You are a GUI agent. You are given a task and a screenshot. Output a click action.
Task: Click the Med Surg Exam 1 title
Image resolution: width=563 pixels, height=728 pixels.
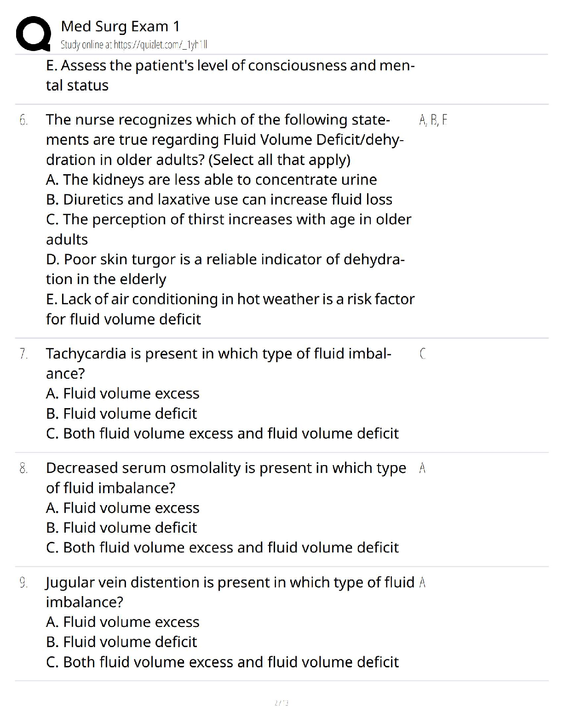tap(120, 26)
